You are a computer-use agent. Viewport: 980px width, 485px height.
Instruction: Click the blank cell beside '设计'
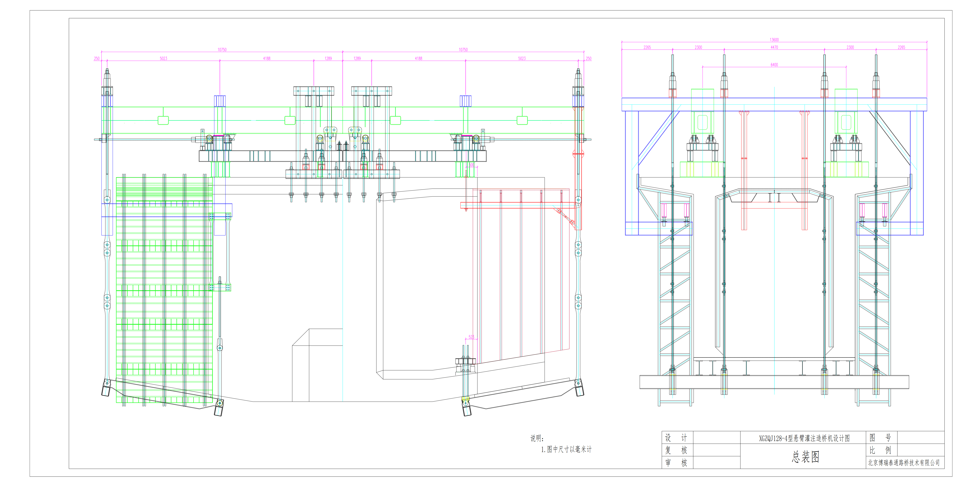pos(717,438)
